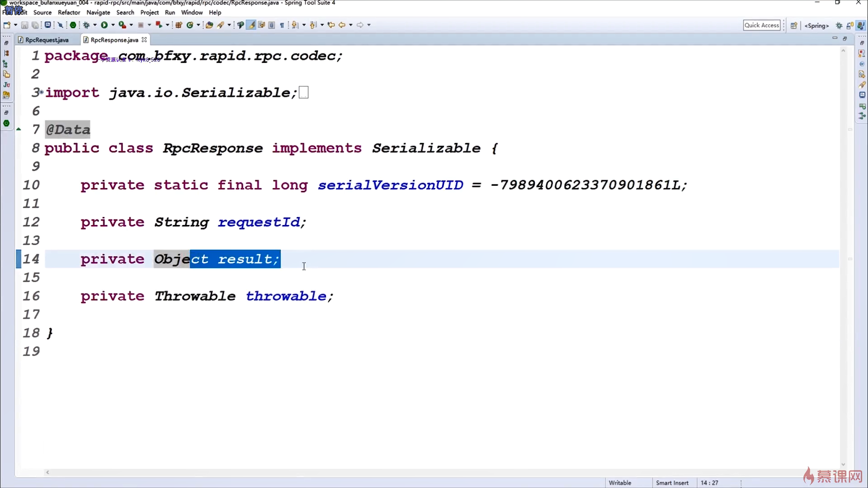This screenshot has height=488, width=868.
Task: Click the Last Edit Location arrow icon
Action: pyautogui.click(x=331, y=25)
